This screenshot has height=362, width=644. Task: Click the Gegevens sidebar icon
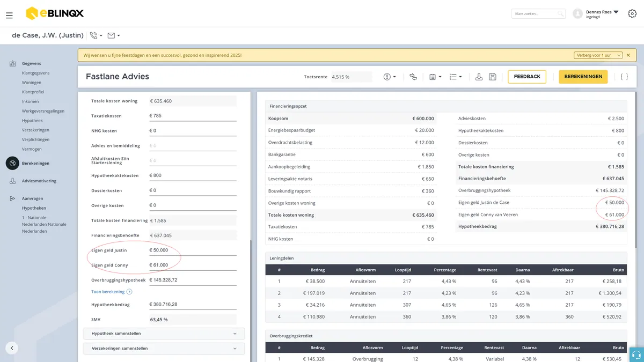12,64
